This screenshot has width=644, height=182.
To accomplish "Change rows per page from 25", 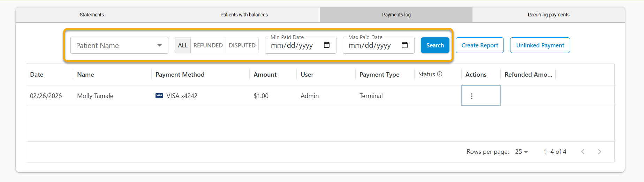I will point(522,152).
